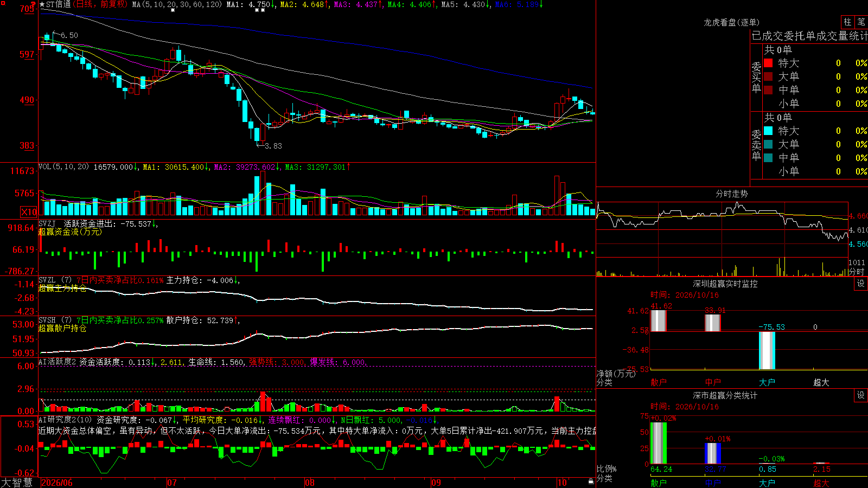Click the 散户 bar in 深市超赢分类统计
This screenshot has width=868, height=488.
click(x=659, y=443)
